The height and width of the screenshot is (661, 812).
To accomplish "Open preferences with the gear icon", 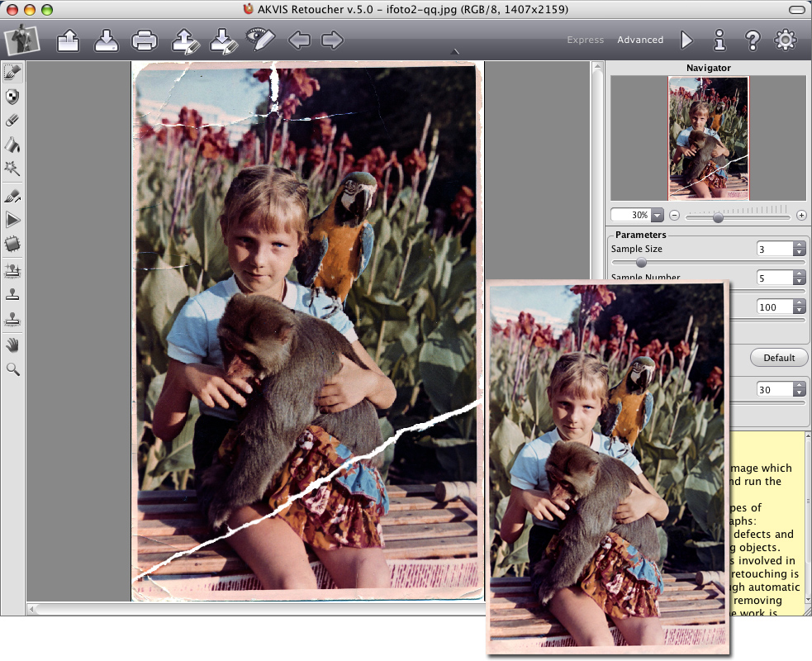I will tap(786, 40).
